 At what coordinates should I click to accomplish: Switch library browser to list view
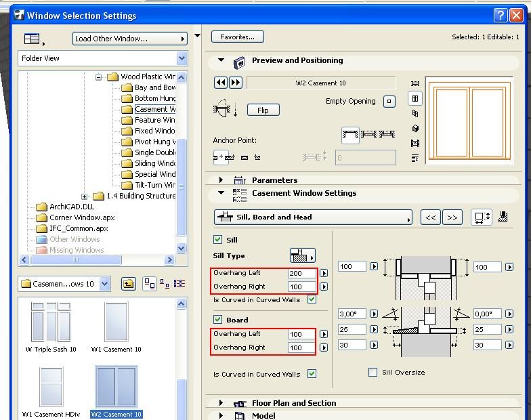coord(179,284)
